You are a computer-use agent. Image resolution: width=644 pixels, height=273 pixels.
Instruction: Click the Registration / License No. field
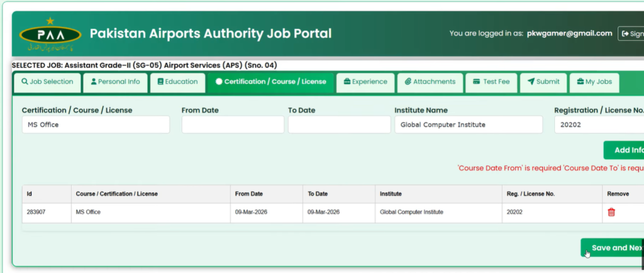[597, 125]
